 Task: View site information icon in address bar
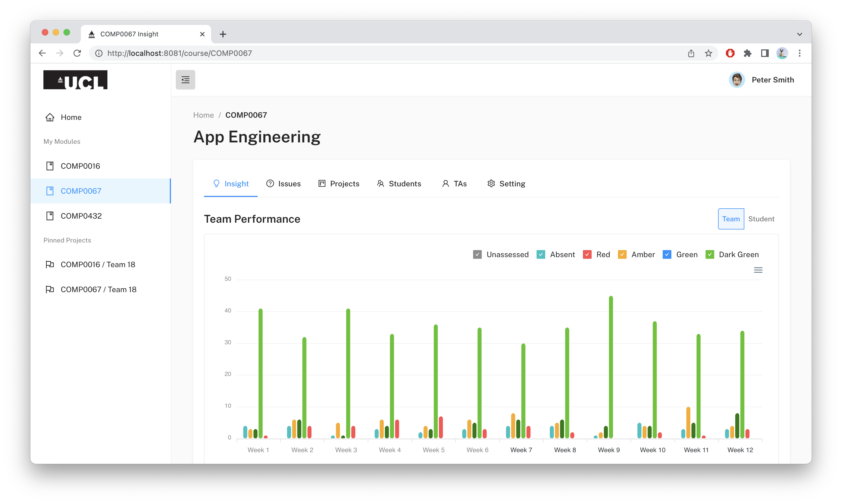pos(99,53)
